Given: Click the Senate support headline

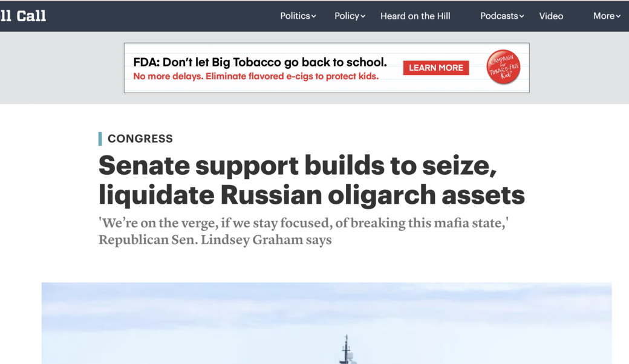Looking at the screenshot, I should click(311, 180).
